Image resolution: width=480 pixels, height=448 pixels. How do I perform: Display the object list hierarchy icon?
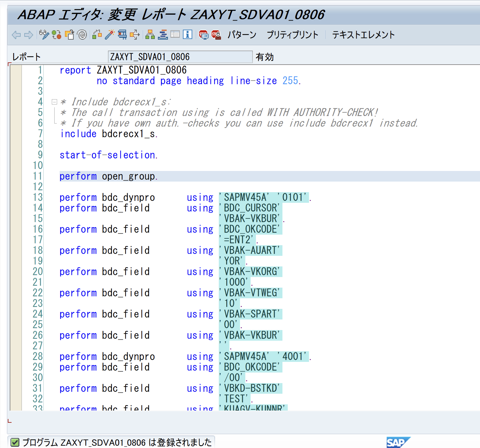150,35
